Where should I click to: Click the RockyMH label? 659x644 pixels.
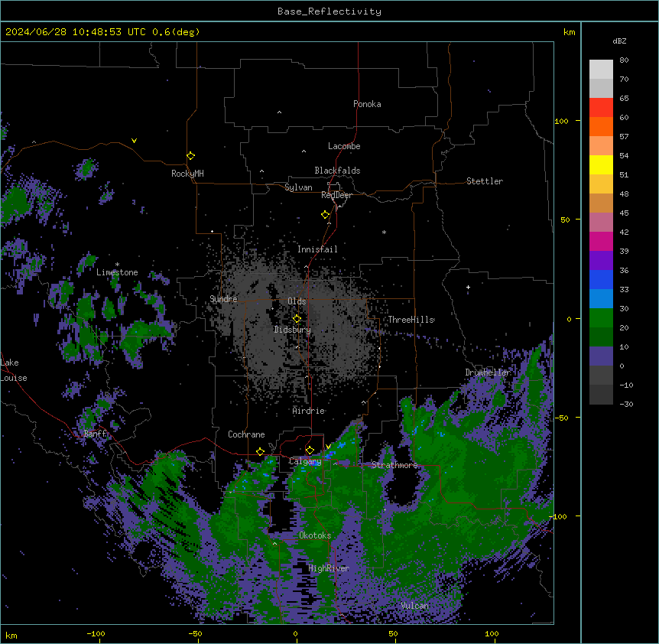click(187, 174)
